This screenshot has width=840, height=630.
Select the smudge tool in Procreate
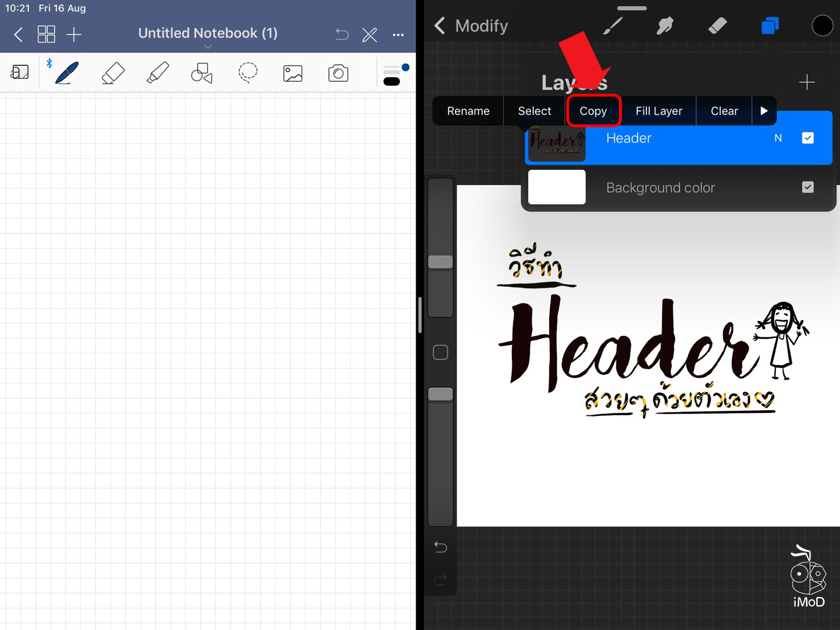[x=665, y=25]
